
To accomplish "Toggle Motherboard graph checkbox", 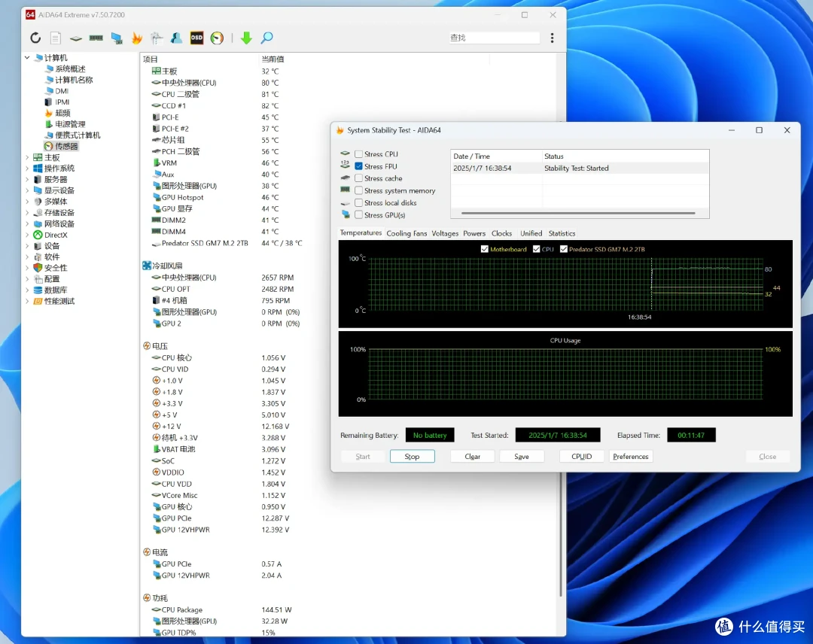I will tap(484, 249).
